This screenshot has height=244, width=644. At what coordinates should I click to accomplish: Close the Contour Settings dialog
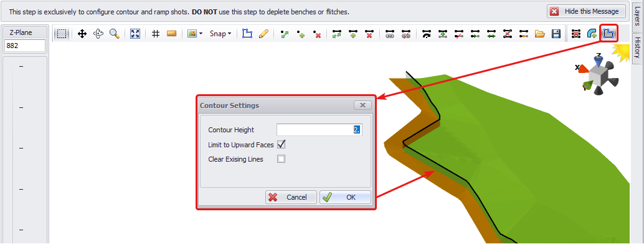(x=362, y=105)
